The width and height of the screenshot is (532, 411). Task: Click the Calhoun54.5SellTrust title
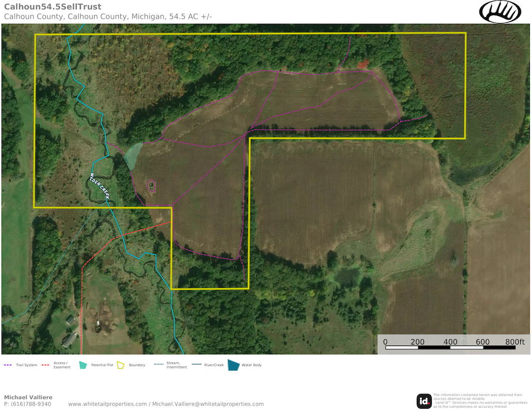pos(46,6)
